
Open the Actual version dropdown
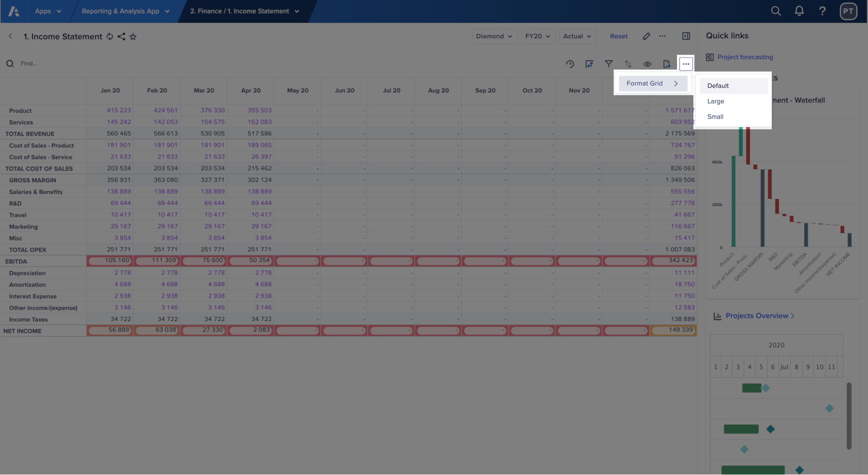pyautogui.click(x=577, y=36)
